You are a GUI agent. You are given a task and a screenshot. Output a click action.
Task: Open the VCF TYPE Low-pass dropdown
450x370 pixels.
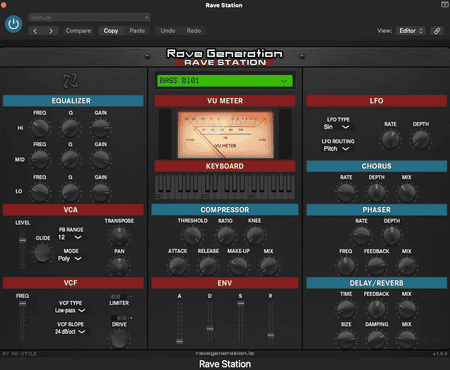70,310
